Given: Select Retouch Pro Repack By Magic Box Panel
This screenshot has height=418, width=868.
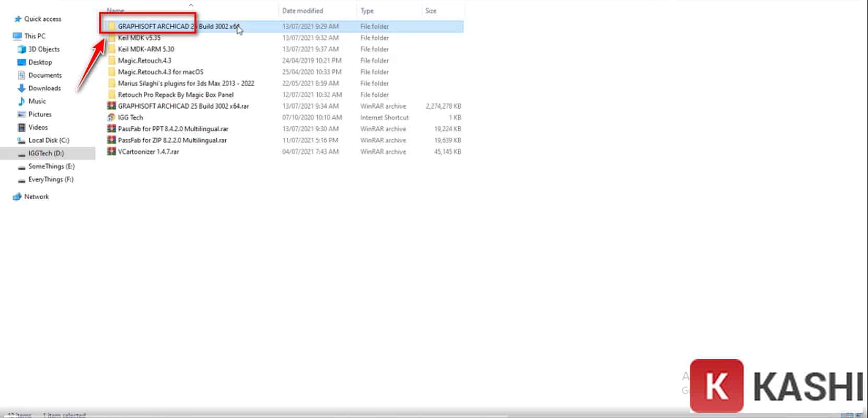Looking at the screenshot, I should [x=176, y=95].
